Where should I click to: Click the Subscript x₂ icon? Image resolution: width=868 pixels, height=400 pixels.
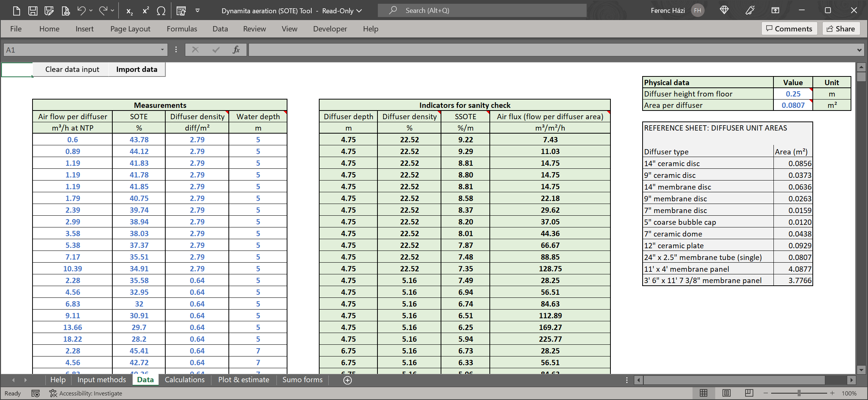(129, 11)
